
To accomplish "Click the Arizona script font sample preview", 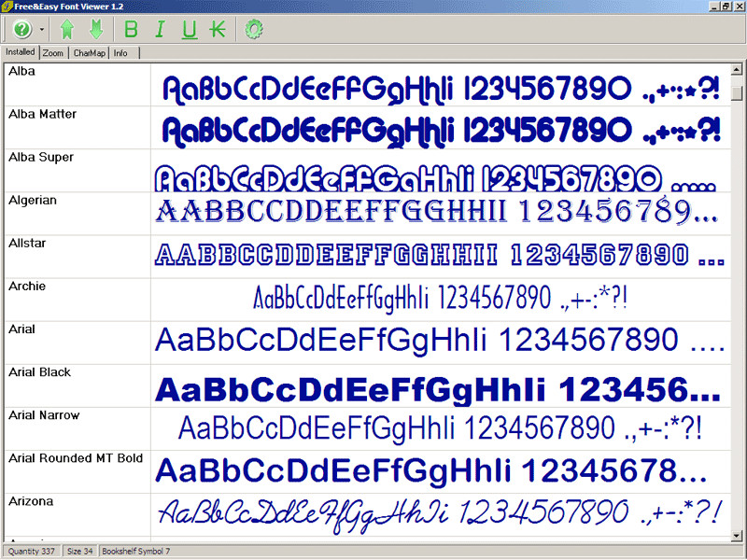I will coord(441,515).
